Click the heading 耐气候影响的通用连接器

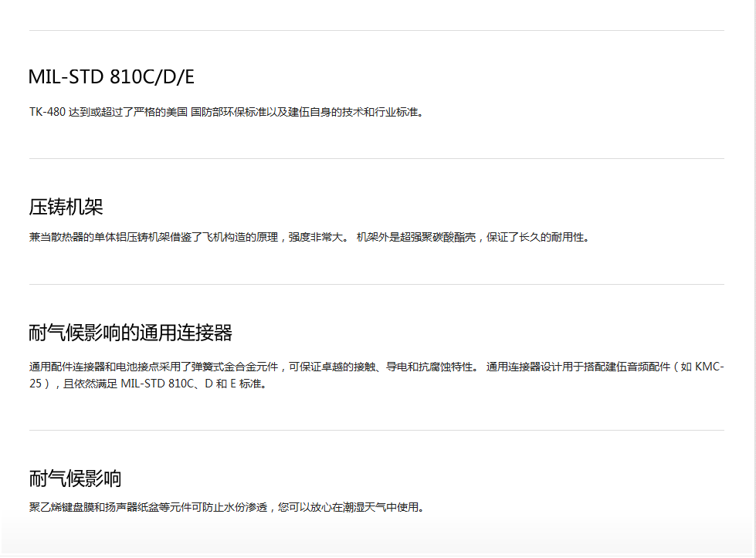[131, 333]
